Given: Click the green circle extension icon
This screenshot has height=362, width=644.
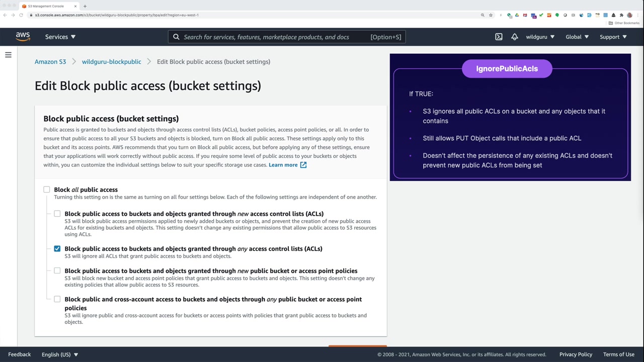Looking at the screenshot, I should pyautogui.click(x=557, y=15).
